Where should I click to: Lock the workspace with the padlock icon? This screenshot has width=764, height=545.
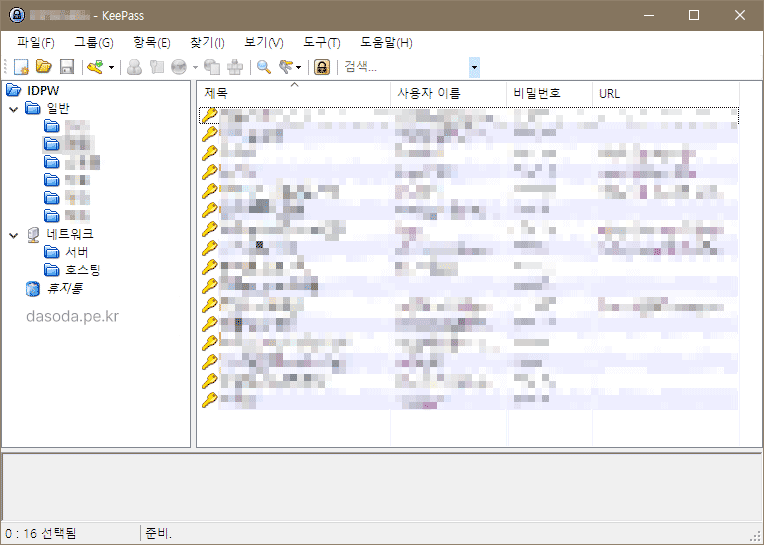pyautogui.click(x=322, y=67)
